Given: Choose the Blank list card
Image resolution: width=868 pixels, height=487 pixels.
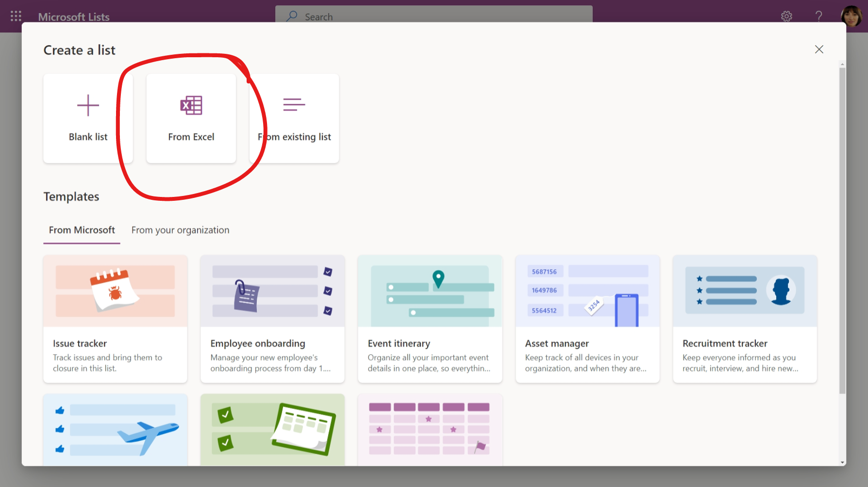Looking at the screenshot, I should click(x=88, y=118).
